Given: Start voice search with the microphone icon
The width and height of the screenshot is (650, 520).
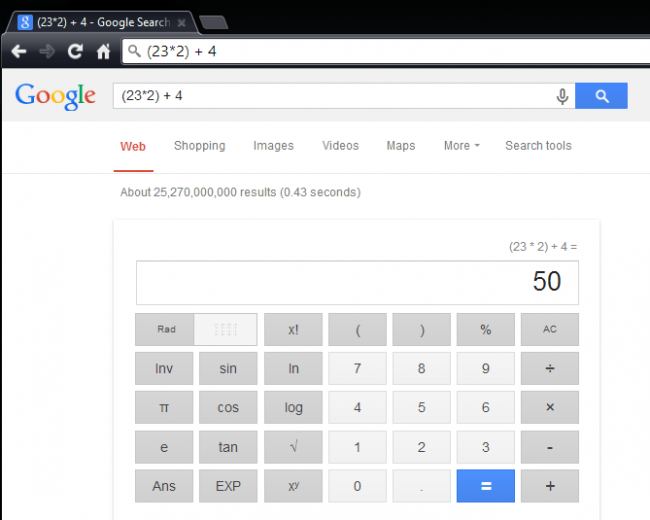Looking at the screenshot, I should pyautogui.click(x=562, y=96).
